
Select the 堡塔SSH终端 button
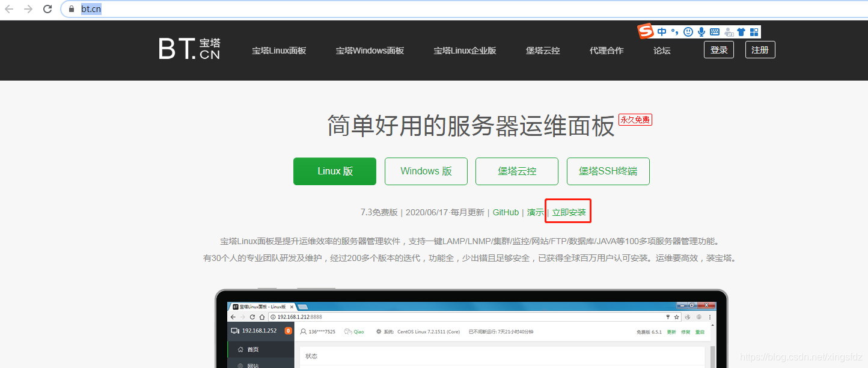[608, 171]
